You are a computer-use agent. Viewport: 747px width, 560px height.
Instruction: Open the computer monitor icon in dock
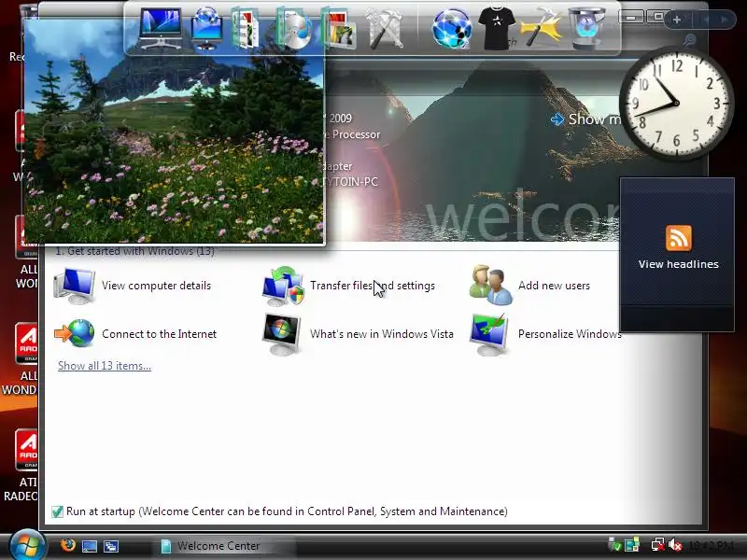[161, 28]
